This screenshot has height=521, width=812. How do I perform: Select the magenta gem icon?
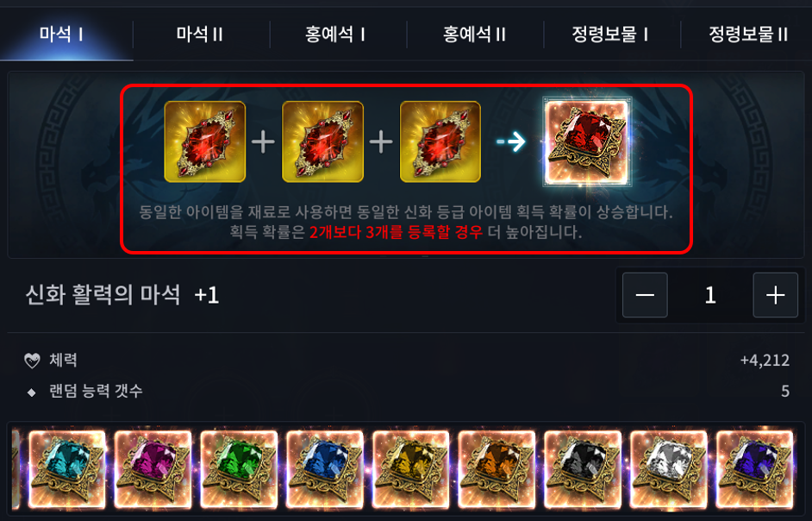[153, 469]
